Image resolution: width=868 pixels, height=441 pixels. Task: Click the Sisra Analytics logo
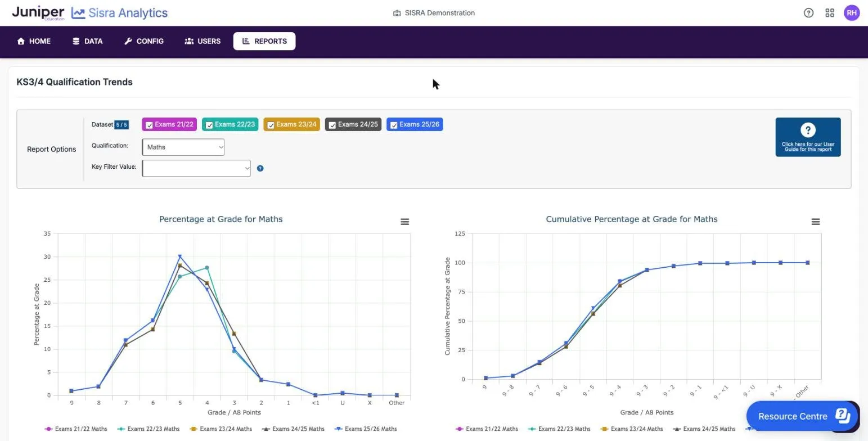pos(119,13)
